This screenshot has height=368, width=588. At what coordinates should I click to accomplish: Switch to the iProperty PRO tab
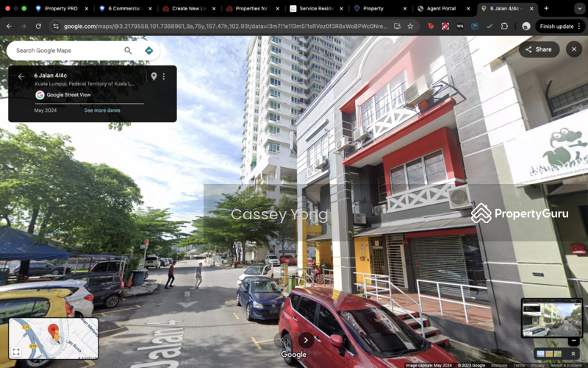(x=60, y=8)
